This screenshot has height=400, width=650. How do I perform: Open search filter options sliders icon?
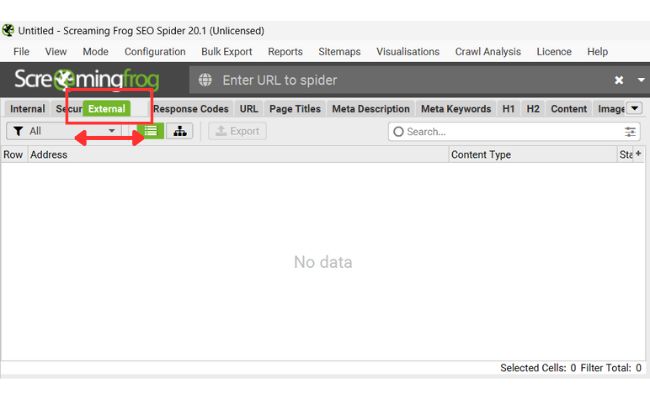pos(630,132)
